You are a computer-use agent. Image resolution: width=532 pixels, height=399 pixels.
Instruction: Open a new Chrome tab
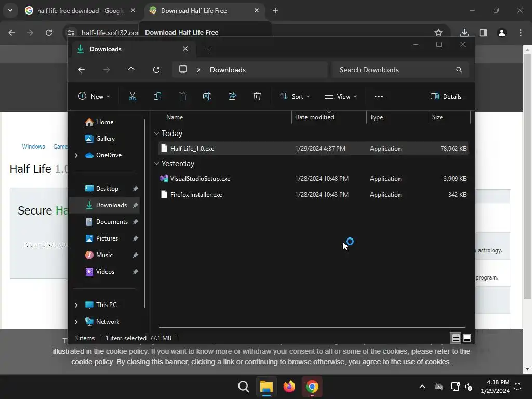coord(275,10)
